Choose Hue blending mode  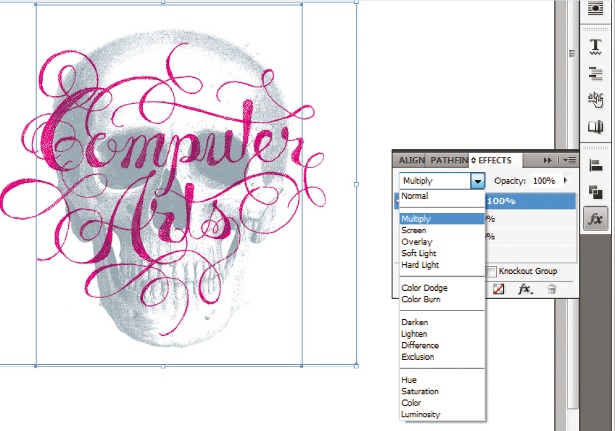click(442, 380)
